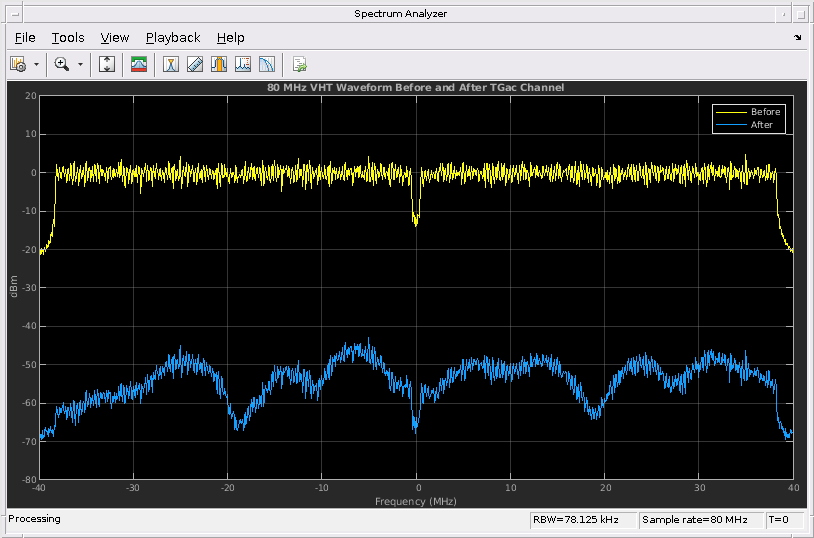Image resolution: width=814 pixels, height=538 pixels.
Task: Expand the zoom tool dropdown arrow
Action: point(80,64)
